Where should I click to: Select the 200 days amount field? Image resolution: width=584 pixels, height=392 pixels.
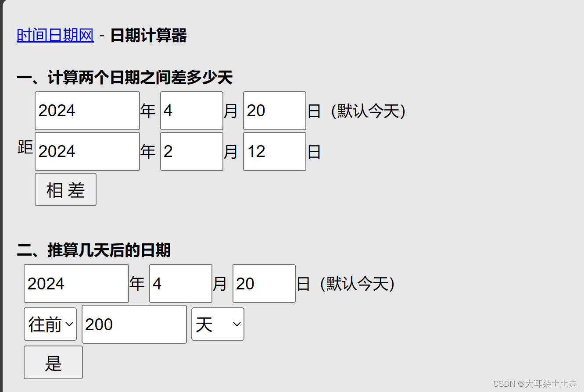(133, 324)
